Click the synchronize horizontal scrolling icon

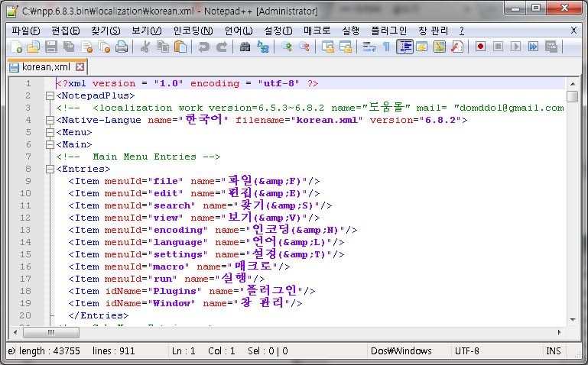coord(346,47)
